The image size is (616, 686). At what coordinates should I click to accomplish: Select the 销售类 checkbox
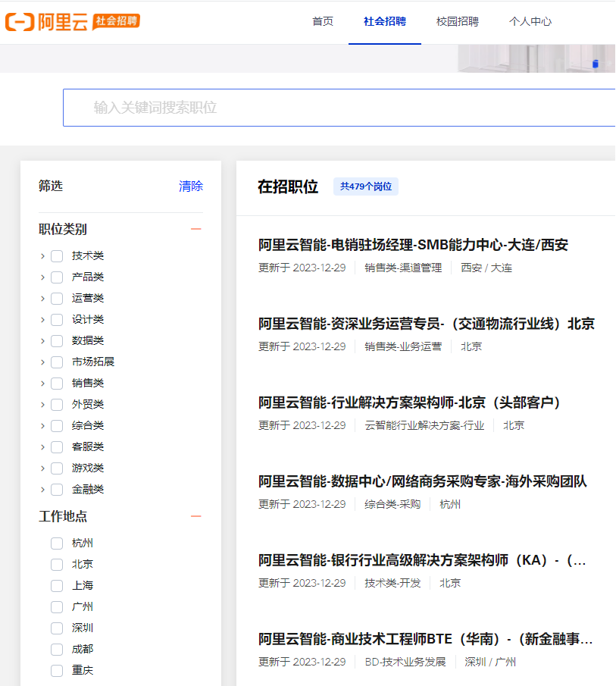[57, 384]
